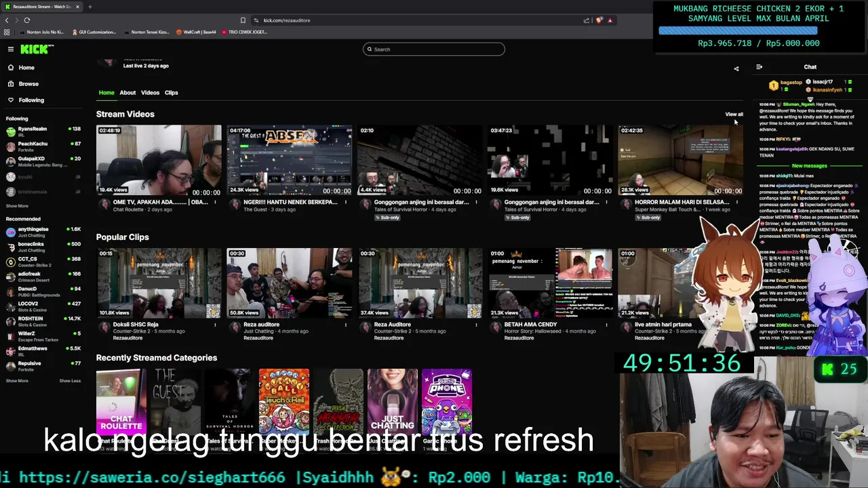Expand Following list with Show More
Screen dimensions: 868x488
[x=17, y=206]
